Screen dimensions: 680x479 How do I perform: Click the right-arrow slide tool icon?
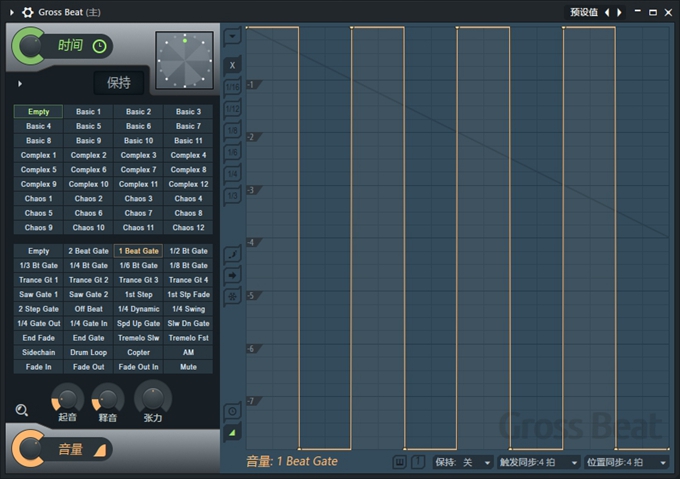pos(233,275)
